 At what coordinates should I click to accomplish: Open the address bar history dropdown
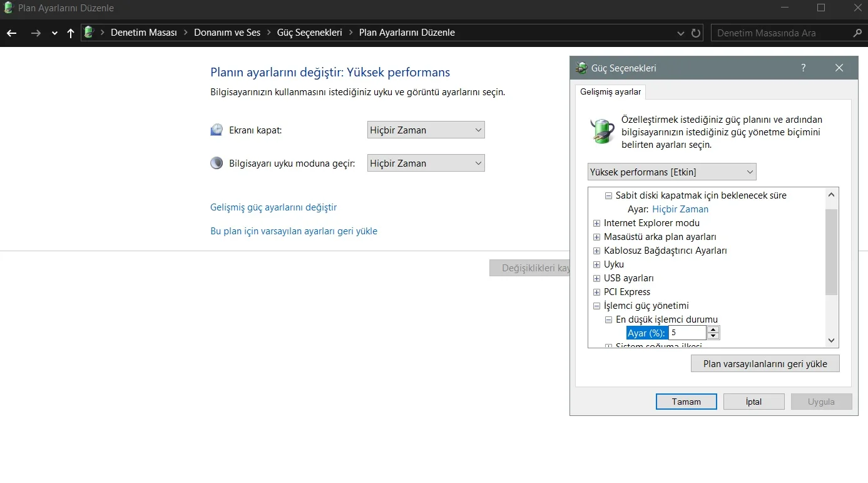tap(682, 33)
